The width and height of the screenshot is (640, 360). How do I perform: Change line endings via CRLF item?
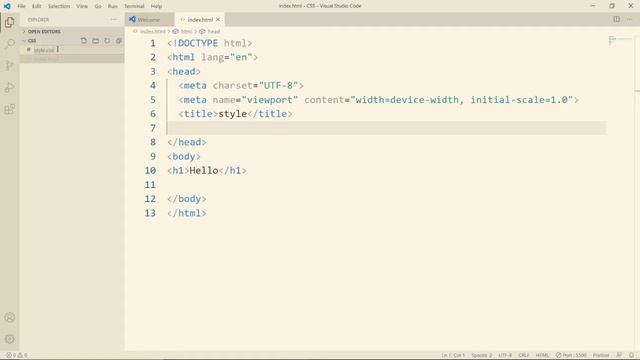524,355
